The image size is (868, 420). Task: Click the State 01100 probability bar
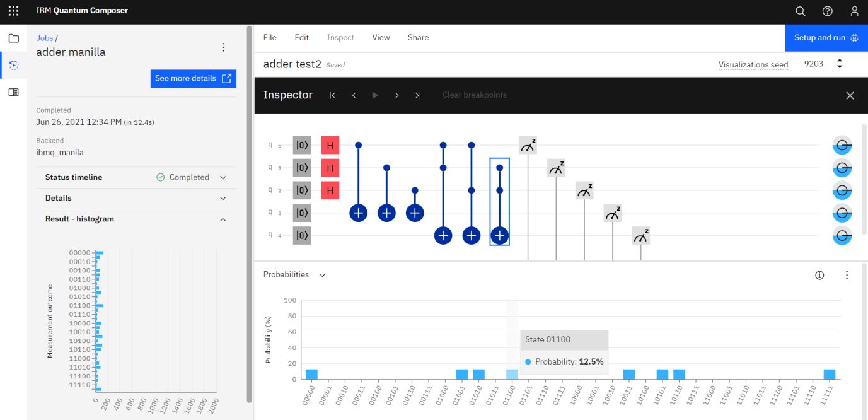click(512, 374)
